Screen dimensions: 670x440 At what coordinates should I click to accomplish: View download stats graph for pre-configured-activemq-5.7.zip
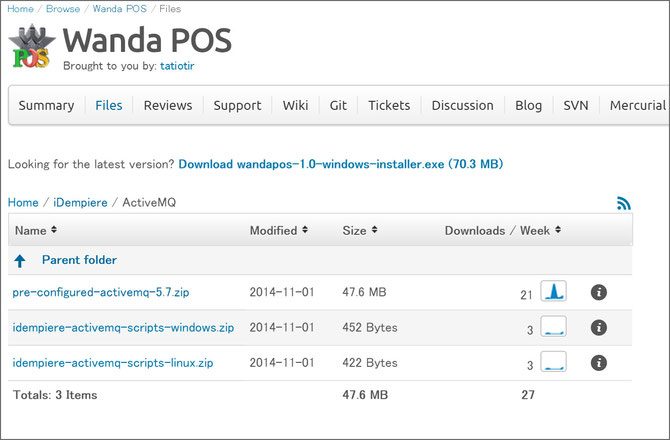point(553,291)
